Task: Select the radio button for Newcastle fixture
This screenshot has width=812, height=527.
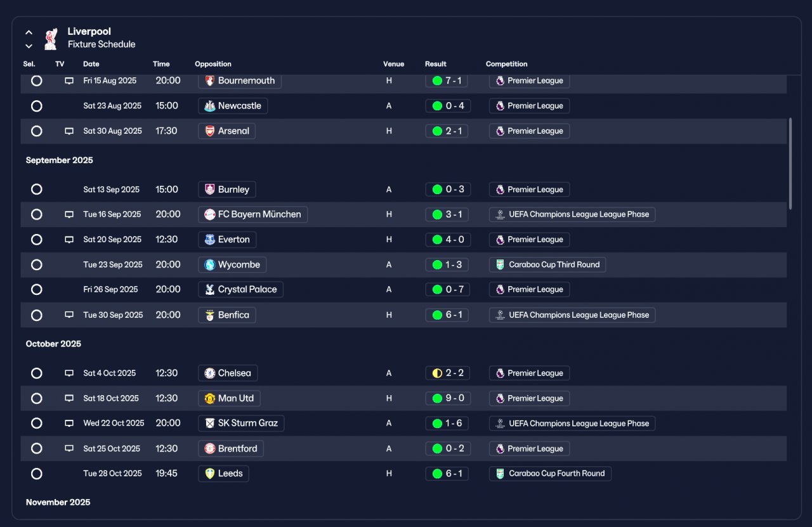Action: click(x=37, y=106)
